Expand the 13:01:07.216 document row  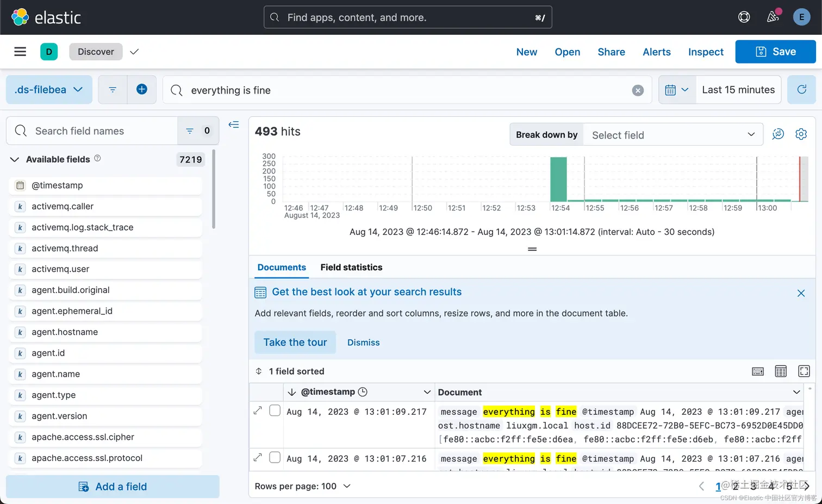258,458
